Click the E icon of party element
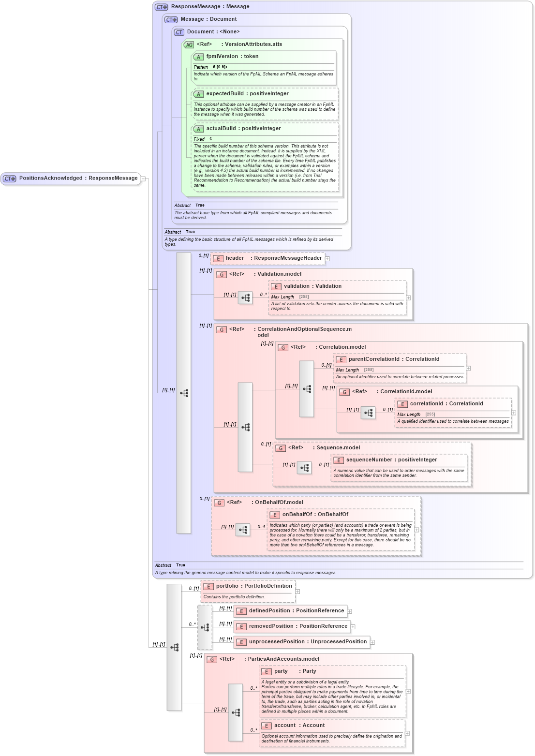 [267, 672]
